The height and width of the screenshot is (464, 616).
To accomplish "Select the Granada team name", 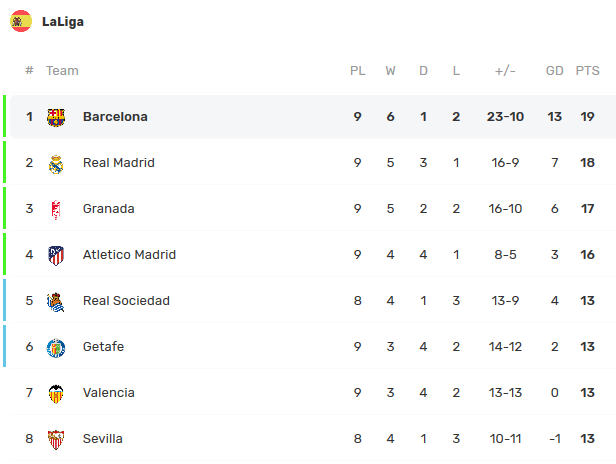I will tap(108, 209).
